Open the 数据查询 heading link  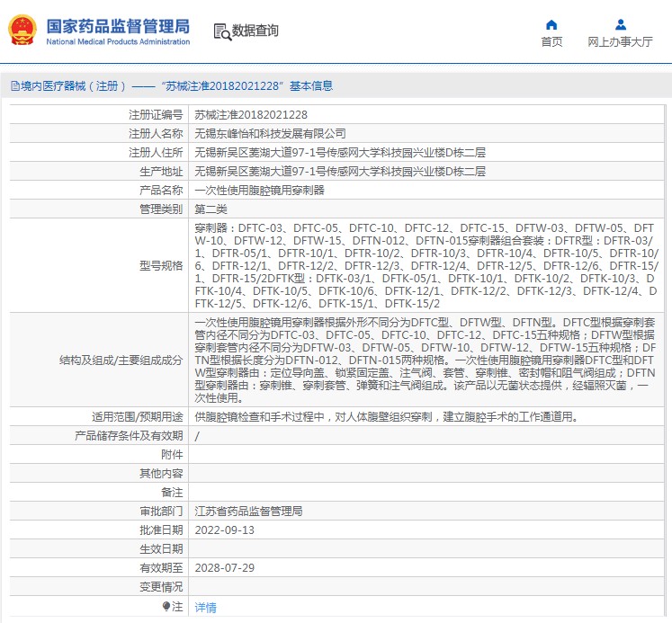[255, 31]
